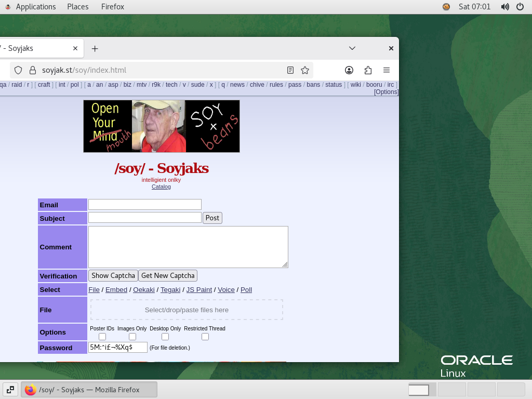Open the Extensions puzzle icon
Image resolution: width=532 pixels, height=399 pixels.
[x=368, y=70]
